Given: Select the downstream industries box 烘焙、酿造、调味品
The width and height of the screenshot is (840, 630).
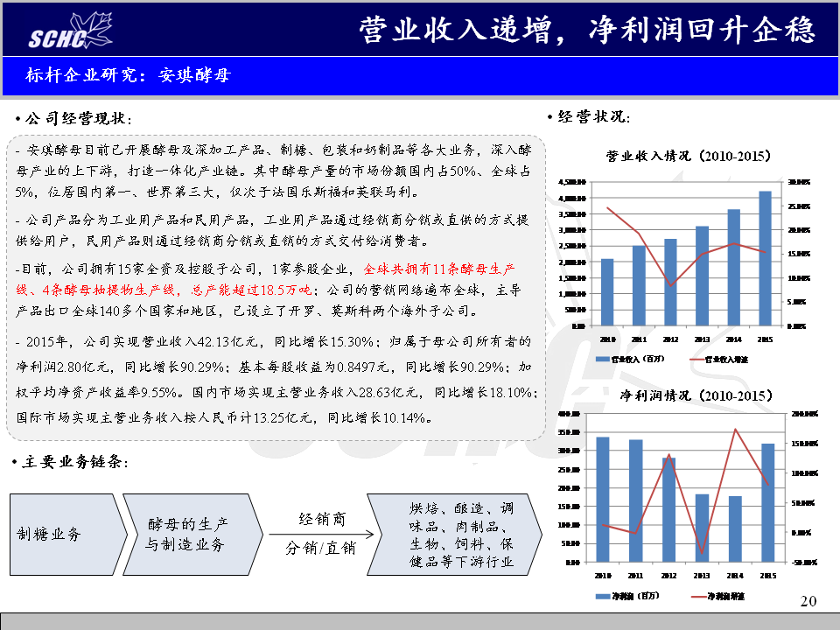Looking at the screenshot, I should (459, 534).
